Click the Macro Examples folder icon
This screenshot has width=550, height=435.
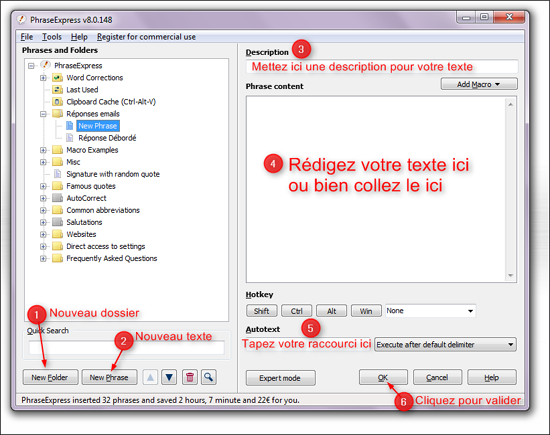pyautogui.click(x=57, y=150)
